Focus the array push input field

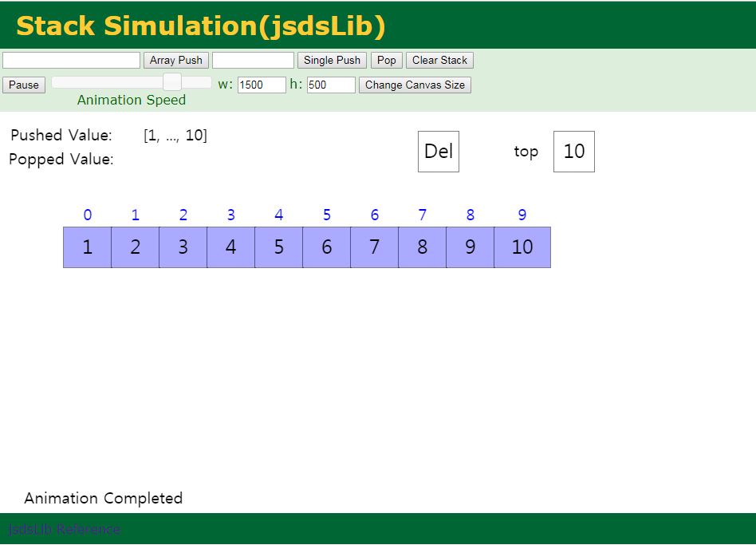point(71,61)
